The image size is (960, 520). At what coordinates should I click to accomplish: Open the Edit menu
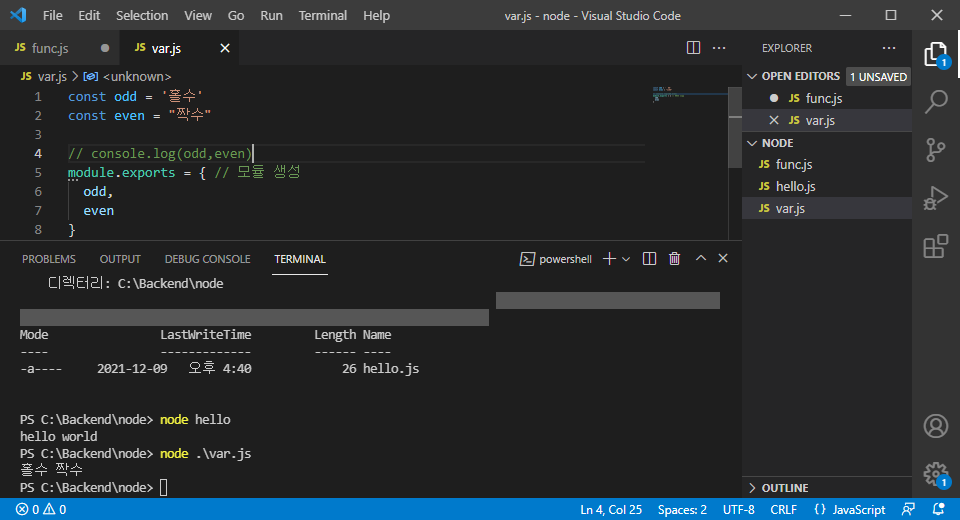click(x=89, y=15)
